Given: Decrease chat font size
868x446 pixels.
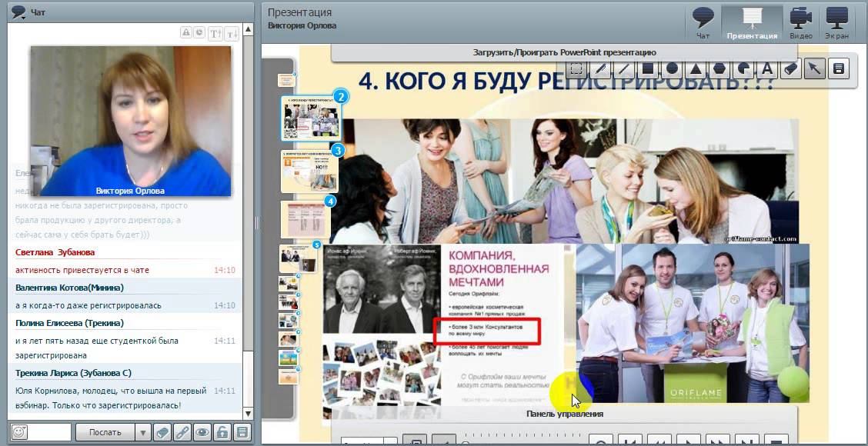Looking at the screenshot, I should tap(232, 34).
